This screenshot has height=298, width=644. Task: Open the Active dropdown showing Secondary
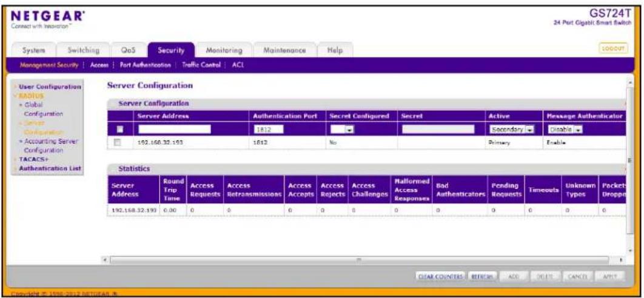click(x=511, y=129)
